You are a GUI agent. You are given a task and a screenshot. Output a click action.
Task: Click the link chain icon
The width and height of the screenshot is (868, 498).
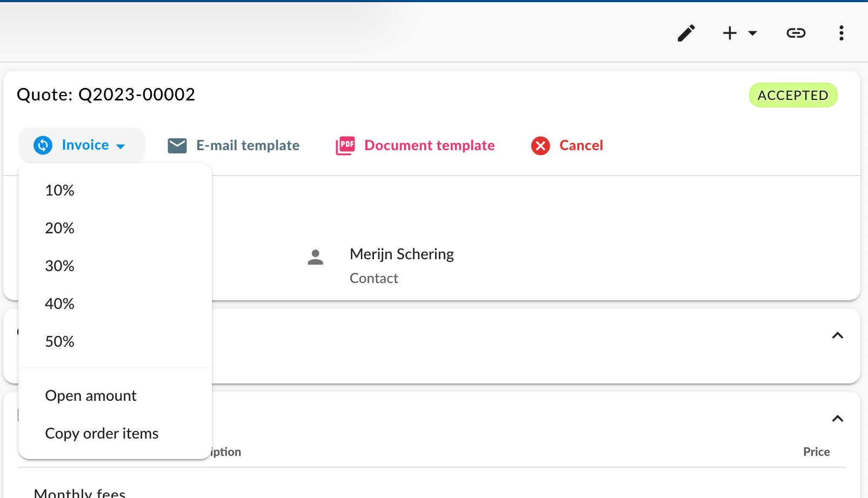796,33
